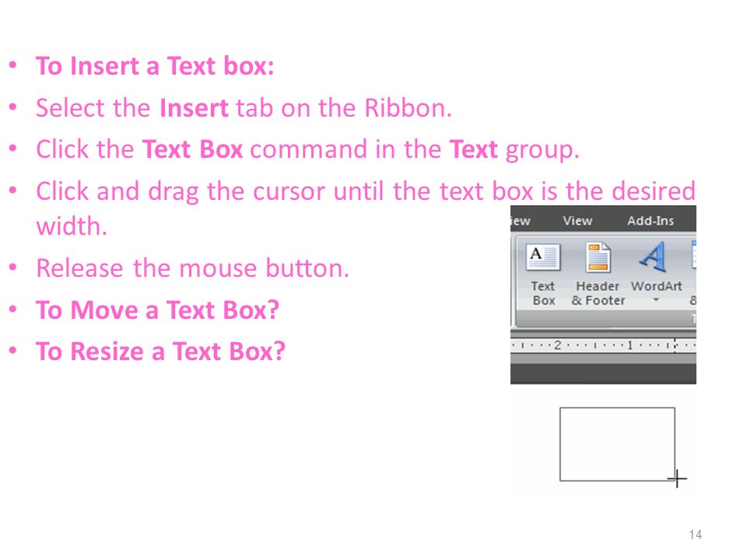Switch to the Add-Ins ribbon tab
The width and height of the screenshot is (747, 560).
[x=651, y=221]
